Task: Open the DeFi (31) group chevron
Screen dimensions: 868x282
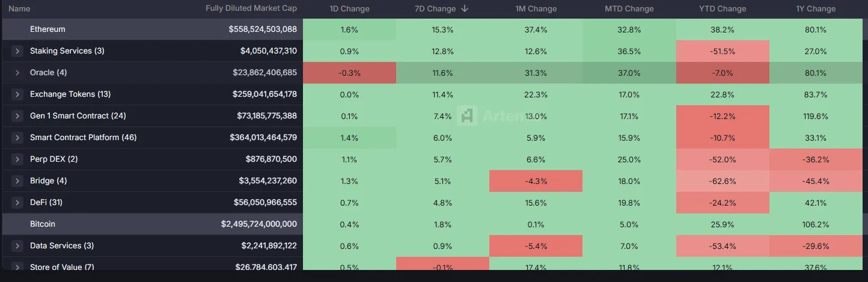Action: tap(17, 203)
